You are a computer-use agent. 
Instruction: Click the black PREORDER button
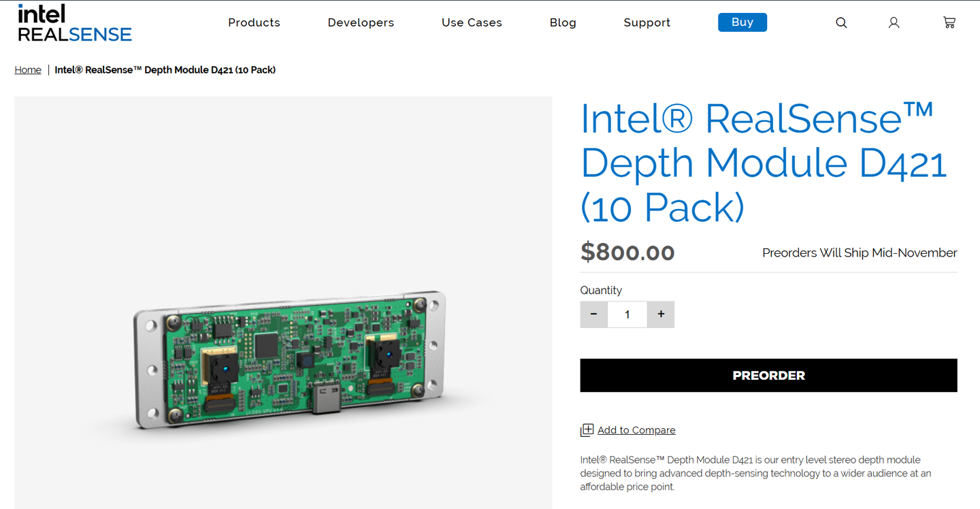768,376
